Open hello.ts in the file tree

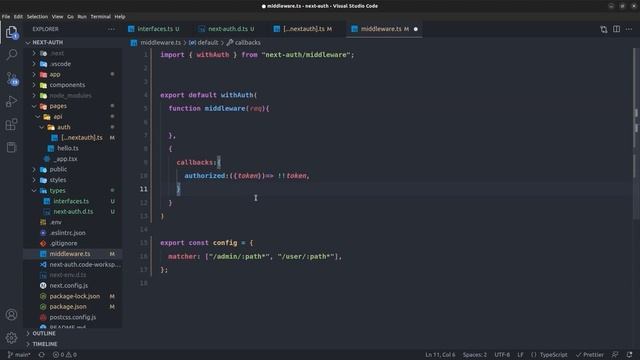[68, 148]
